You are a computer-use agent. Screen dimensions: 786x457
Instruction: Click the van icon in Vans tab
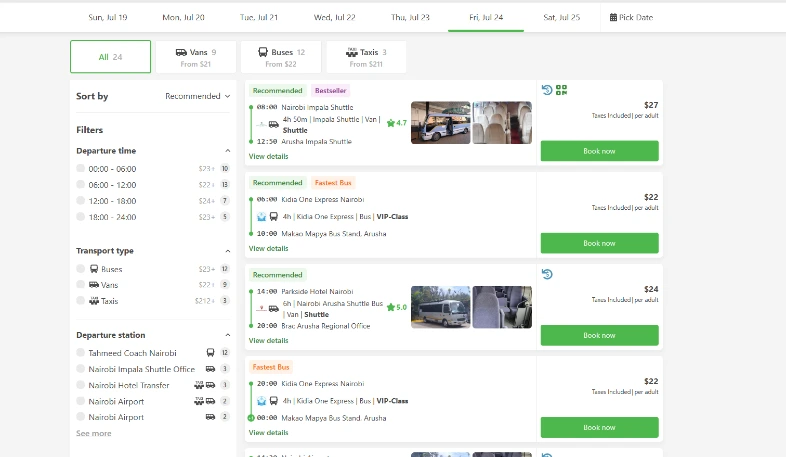[x=181, y=52]
